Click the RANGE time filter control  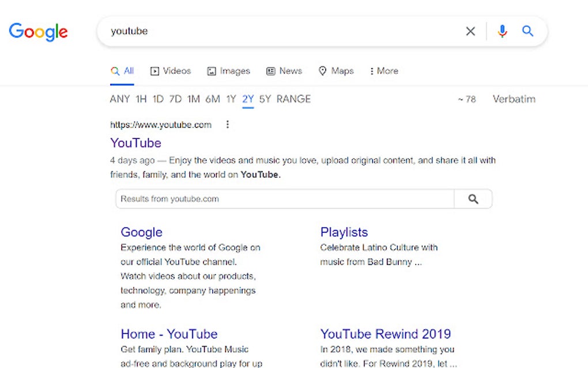(294, 99)
